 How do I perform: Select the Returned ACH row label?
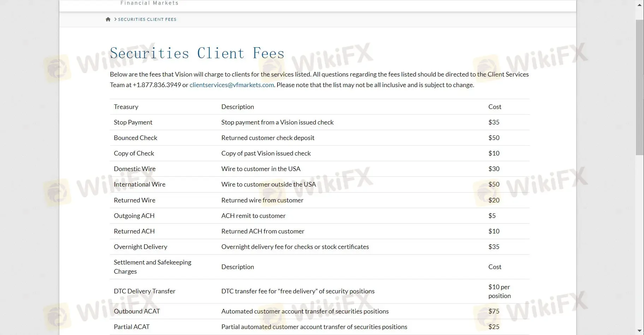(x=134, y=231)
